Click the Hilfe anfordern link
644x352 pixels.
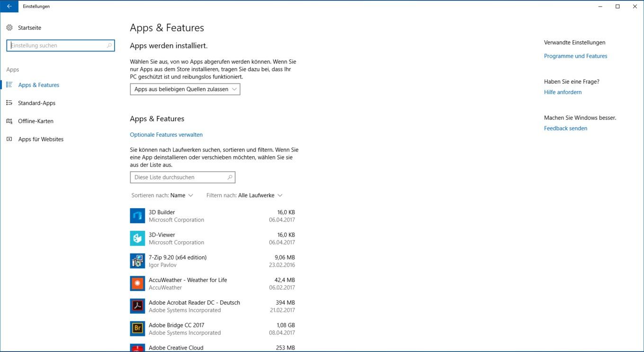pyautogui.click(x=563, y=92)
